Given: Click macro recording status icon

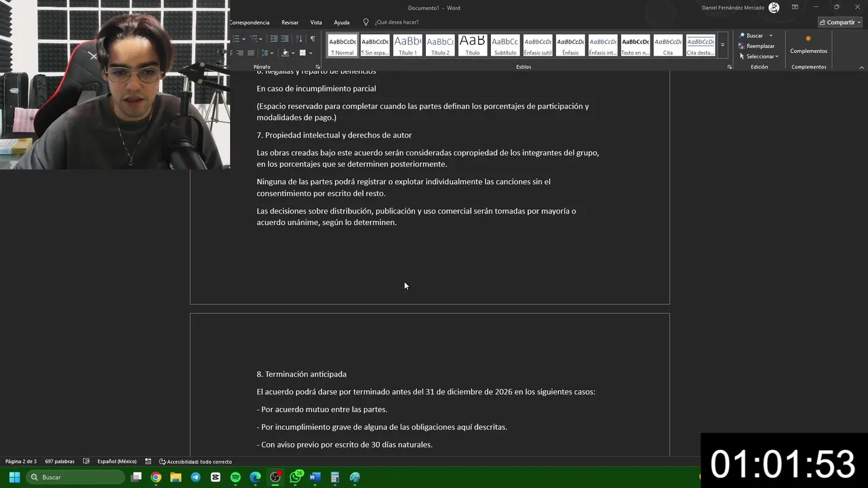Looking at the screenshot, I should coord(148,462).
